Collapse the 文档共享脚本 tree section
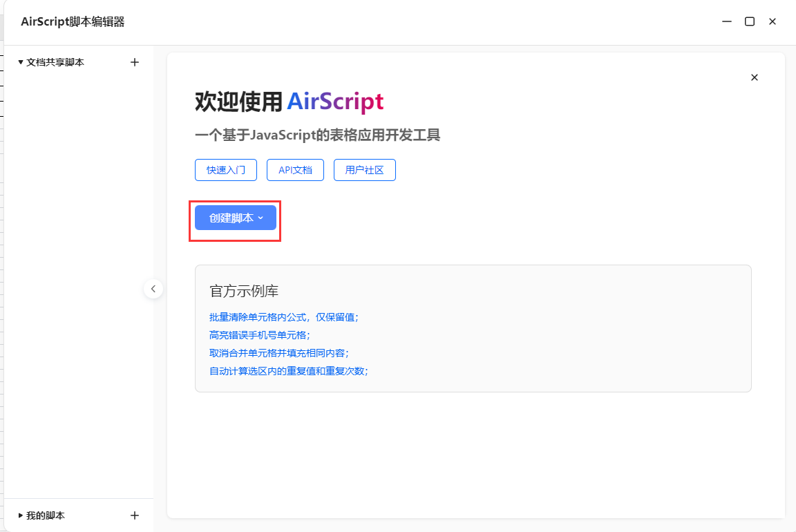796x532 pixels. tap(21, 62)
